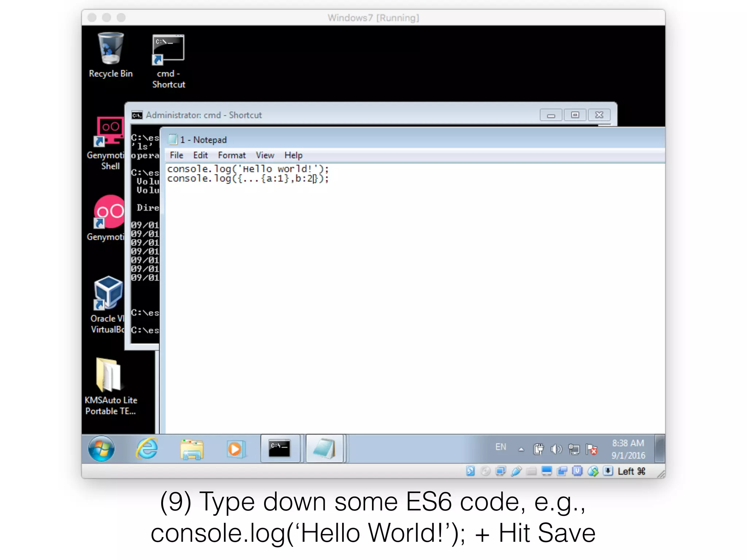Screen dimensions: 747x560
Task: Open Windows Explorer from the taskbar
Action: 192,449
